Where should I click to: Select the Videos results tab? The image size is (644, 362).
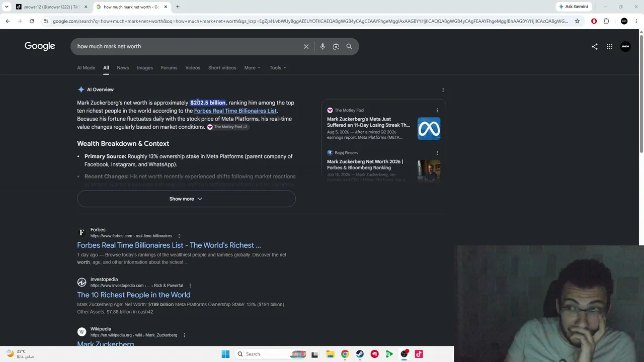(193, 68)
